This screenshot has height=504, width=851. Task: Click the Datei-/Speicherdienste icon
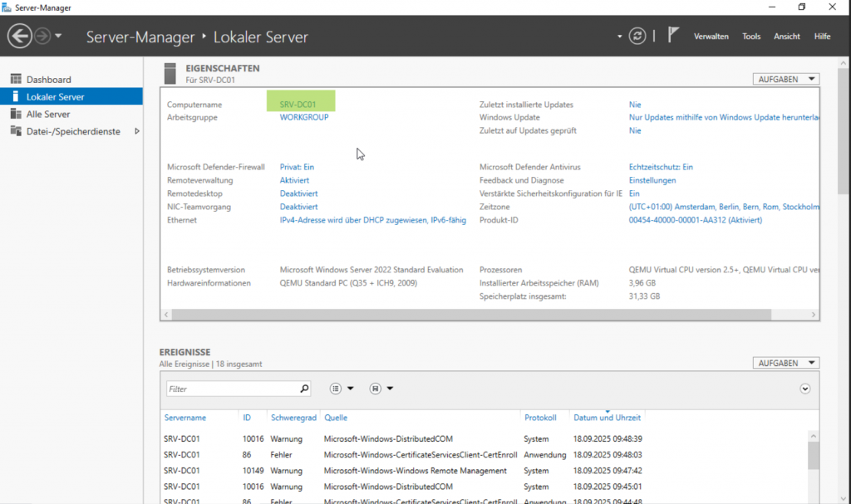(x=15, y=132)
